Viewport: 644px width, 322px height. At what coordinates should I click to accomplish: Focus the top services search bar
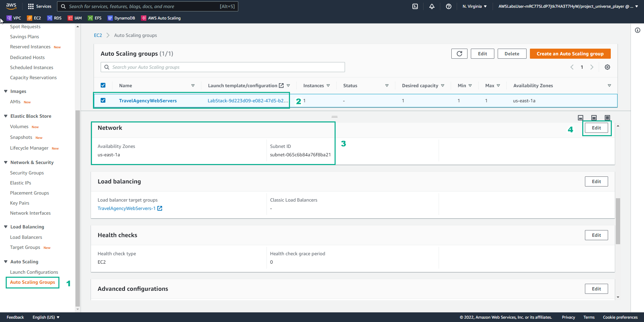[x=148, y=6]
